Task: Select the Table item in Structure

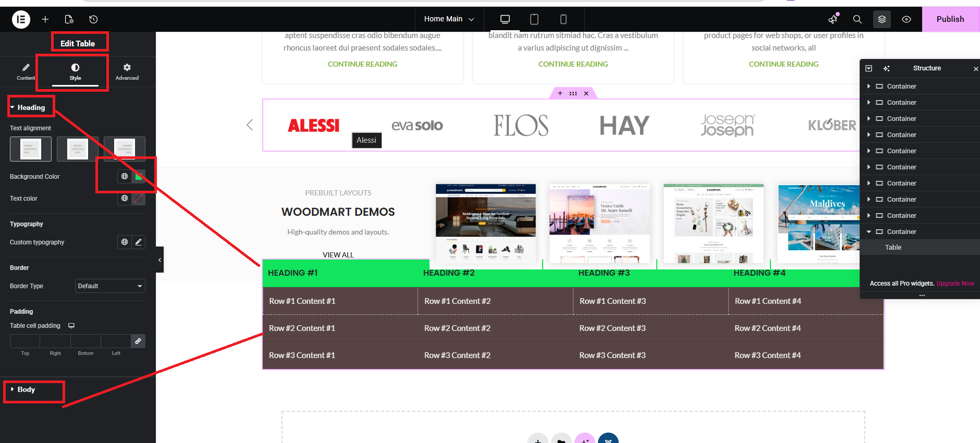Action: (893, 248)
